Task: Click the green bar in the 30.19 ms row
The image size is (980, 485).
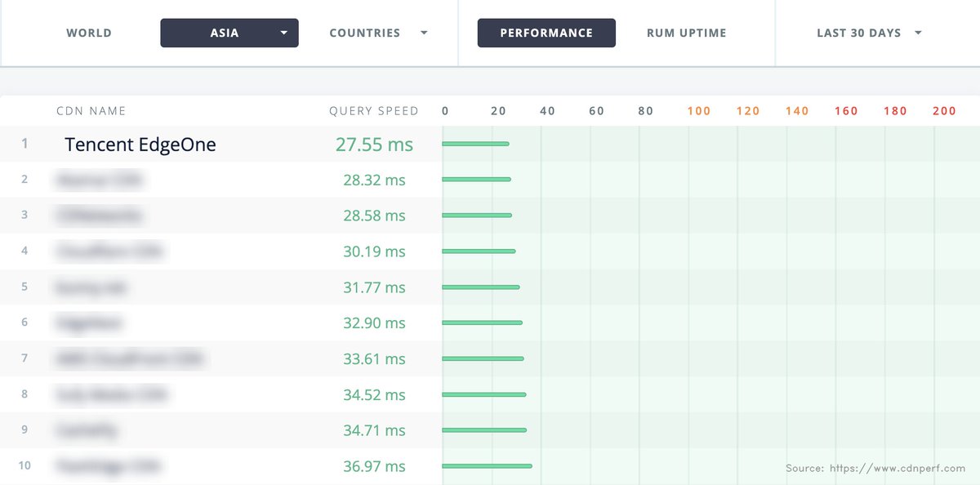Action: click(x=479, y=251)
